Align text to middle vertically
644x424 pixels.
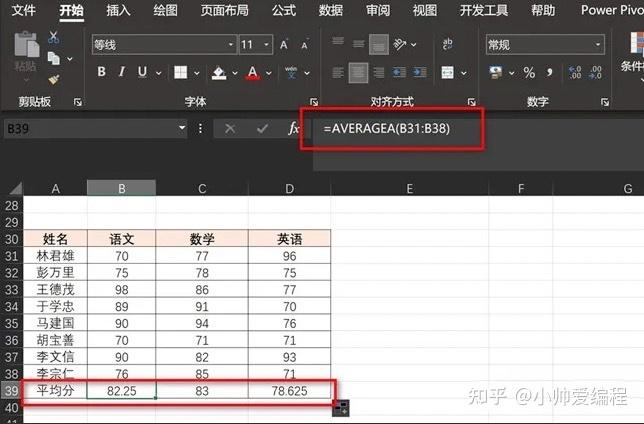pyautogui.click(x=359, y=43)
